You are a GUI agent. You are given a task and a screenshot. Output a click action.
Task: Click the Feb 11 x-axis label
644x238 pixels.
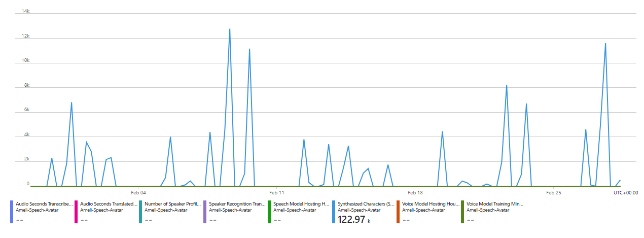[x=277, y=193]
